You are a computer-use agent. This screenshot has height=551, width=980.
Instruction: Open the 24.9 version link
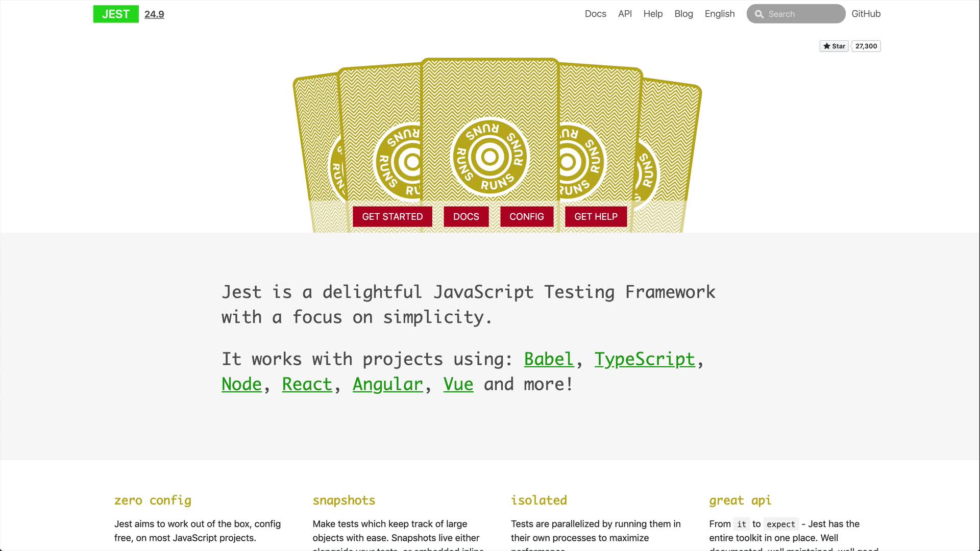click(154, 14)
